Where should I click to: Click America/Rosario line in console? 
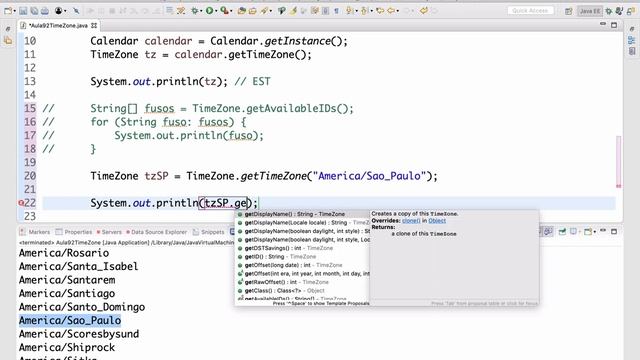click(x=64, y=253)
